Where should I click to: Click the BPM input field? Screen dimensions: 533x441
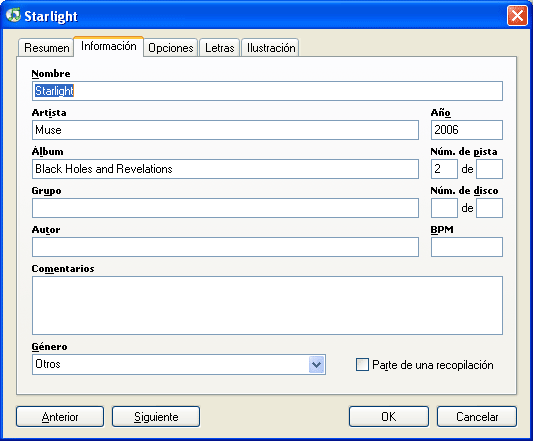[467, 247]
